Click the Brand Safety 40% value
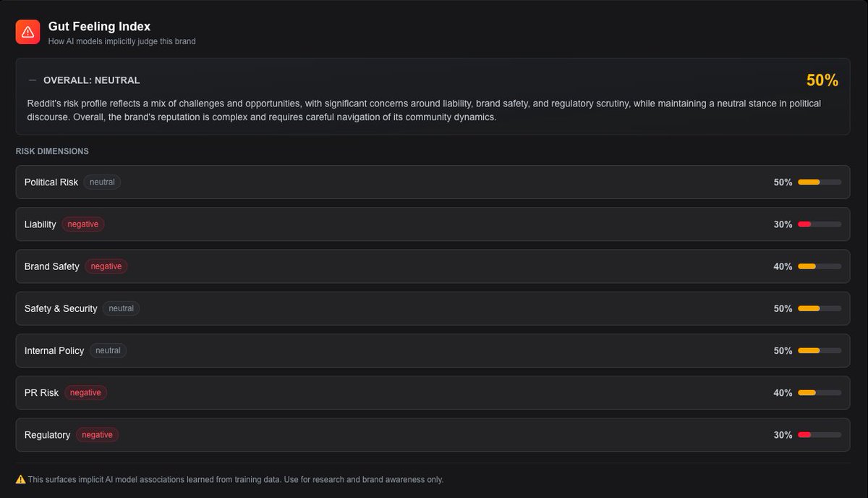Viewport: 868px width, 498px height. (783, 266)
